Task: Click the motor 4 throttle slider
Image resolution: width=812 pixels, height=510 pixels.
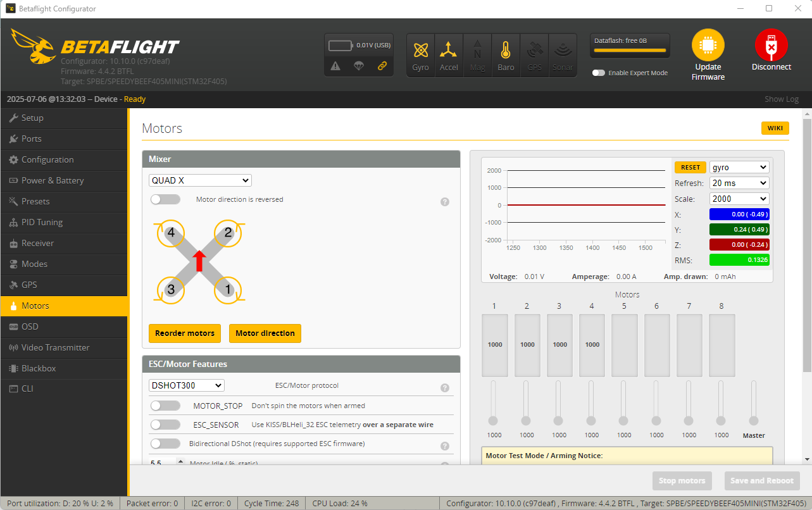Action: (x=591, y=403)
